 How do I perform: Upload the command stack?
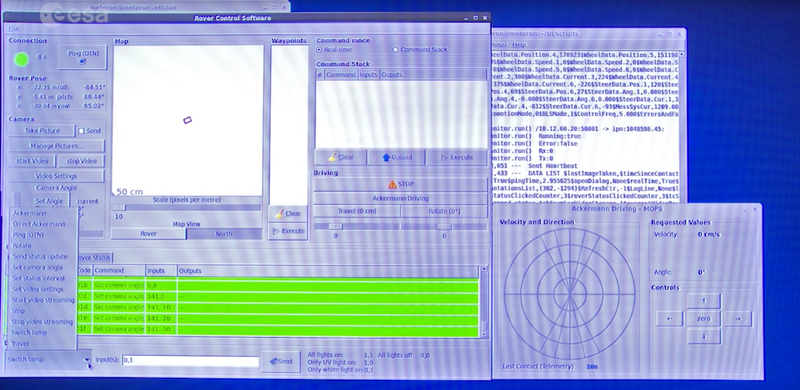pos(396,157)
